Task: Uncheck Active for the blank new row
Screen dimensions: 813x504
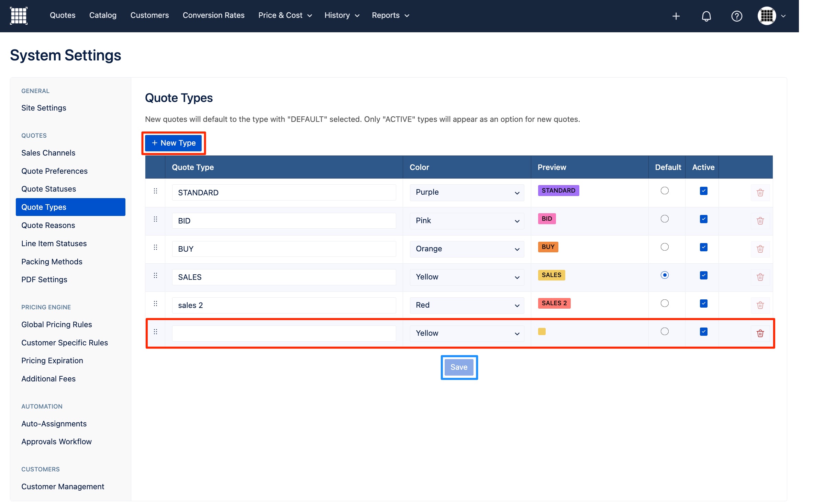Action: [703, 332]
